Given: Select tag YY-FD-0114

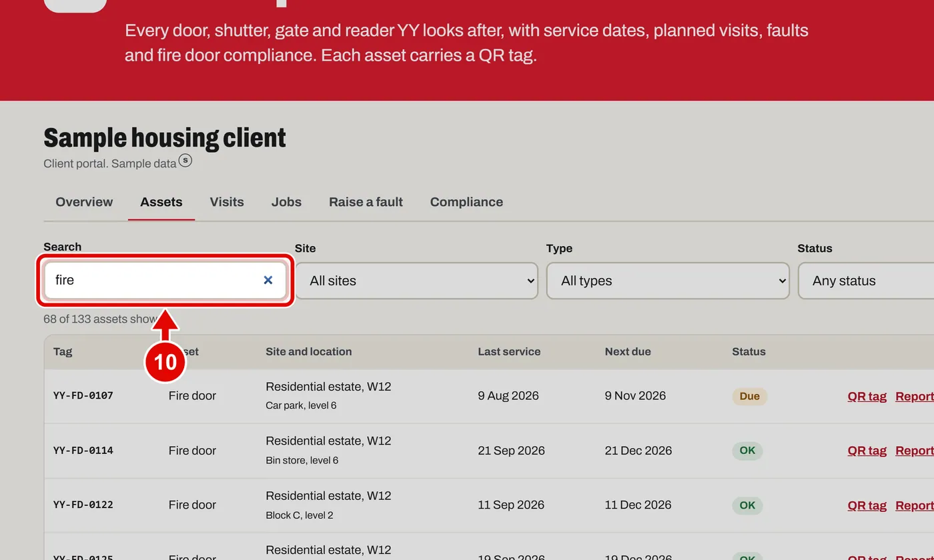Looking at the screenshot, I should (83, 450).
